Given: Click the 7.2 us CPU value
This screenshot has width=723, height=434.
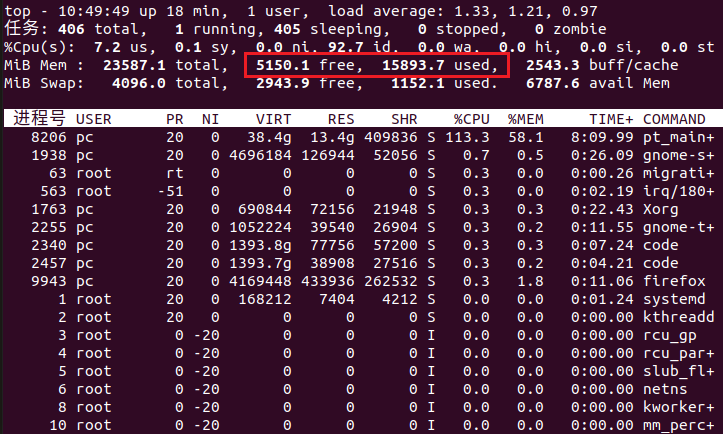Looking at the screenshot, I should click(x=107, y=47).
